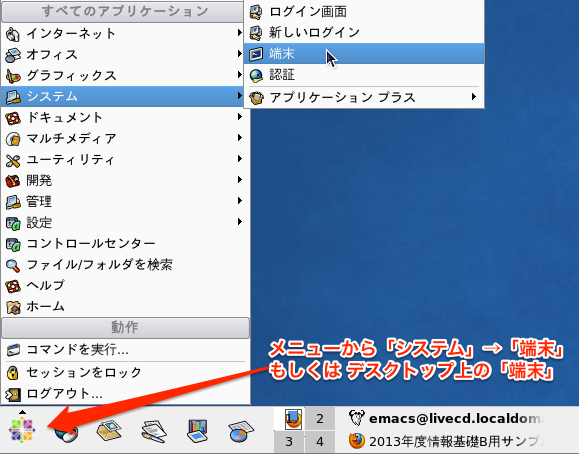Click the ユーティリティ tools icon

(x=13, y=160)
